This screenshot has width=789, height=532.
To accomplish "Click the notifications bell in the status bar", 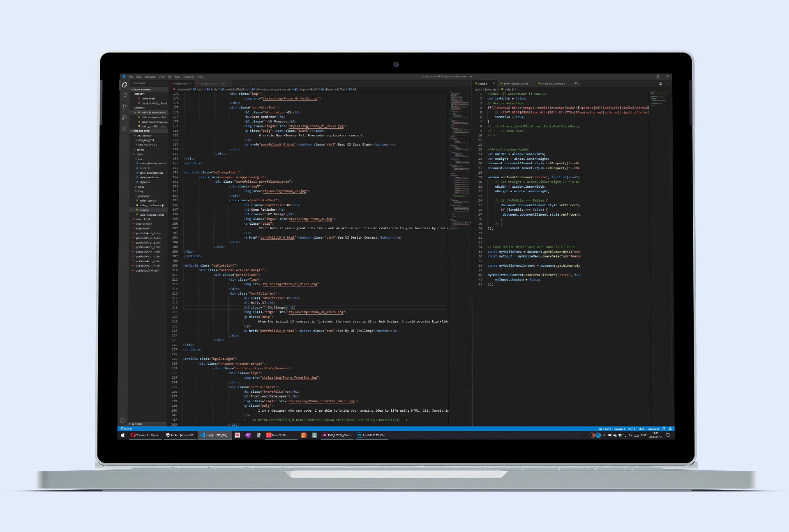I will coord(670,429).
